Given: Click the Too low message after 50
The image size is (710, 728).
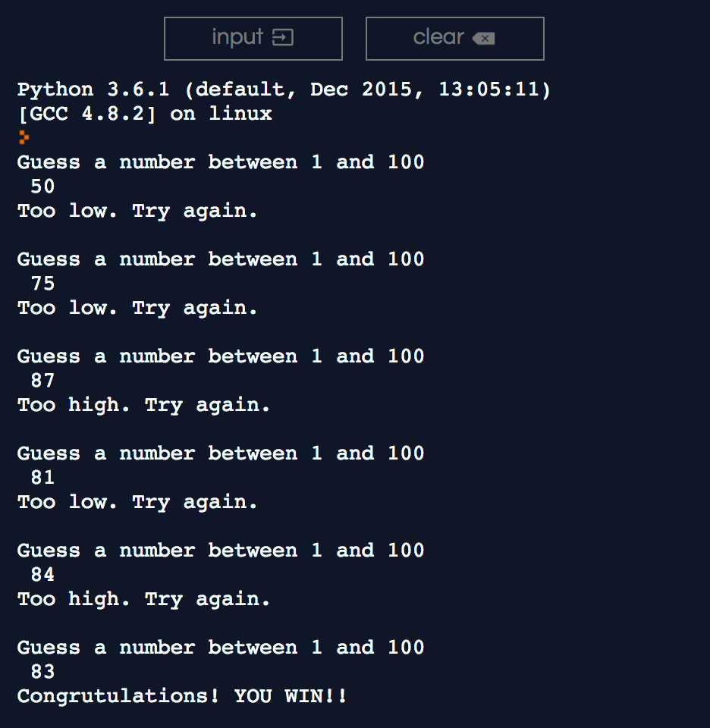Looking at the screenshot, I should pos(137,212).
